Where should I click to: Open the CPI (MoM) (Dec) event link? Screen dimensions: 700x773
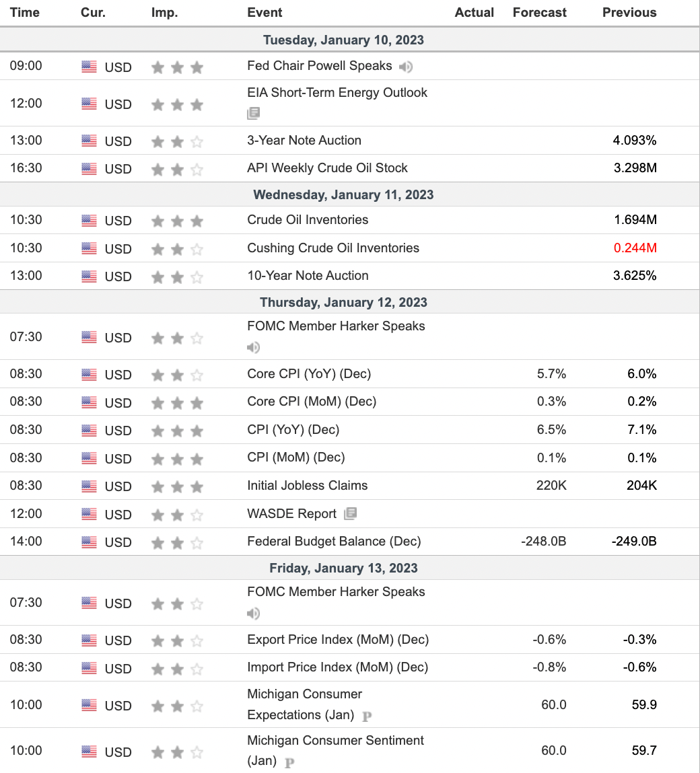tap(295, 457)
